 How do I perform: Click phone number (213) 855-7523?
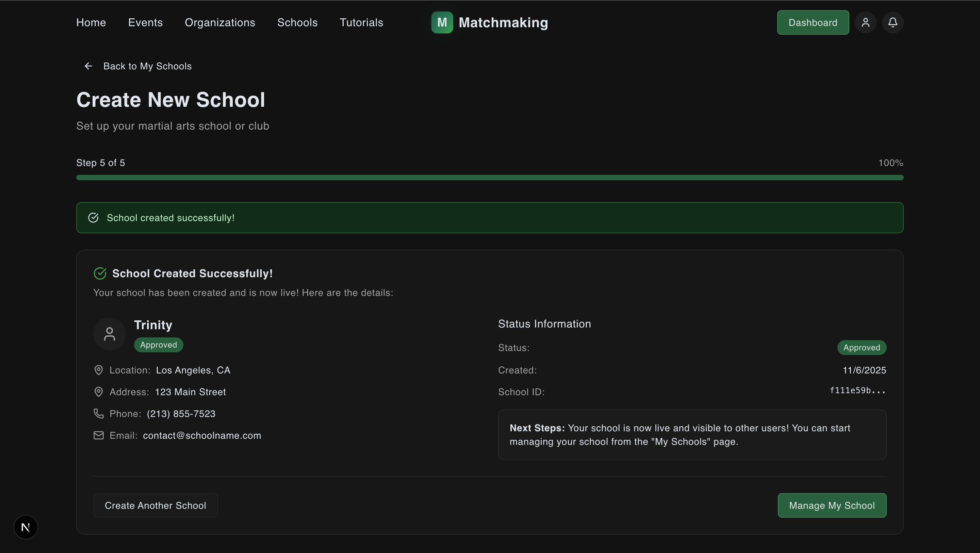[x=181, y=414]
